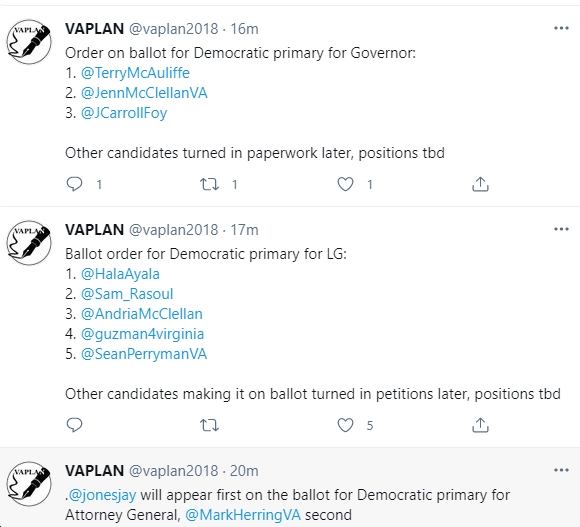580x527 pixels.
Task: Open the @TerryMcAuliffe mention link
Action: (135, 73)
